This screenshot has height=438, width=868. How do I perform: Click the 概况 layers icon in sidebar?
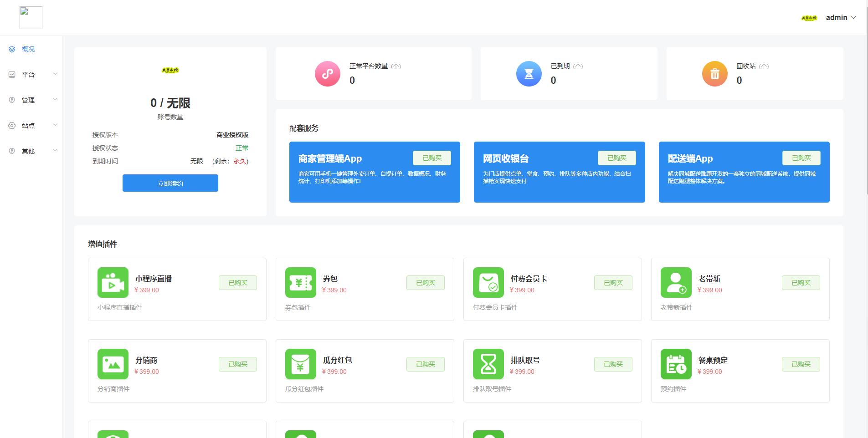tap(12, 49)
